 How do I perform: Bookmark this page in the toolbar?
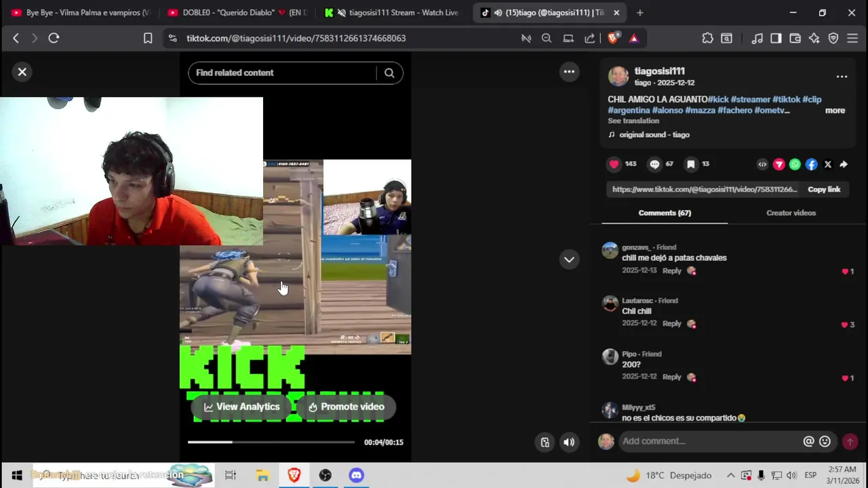coord(148,39)
